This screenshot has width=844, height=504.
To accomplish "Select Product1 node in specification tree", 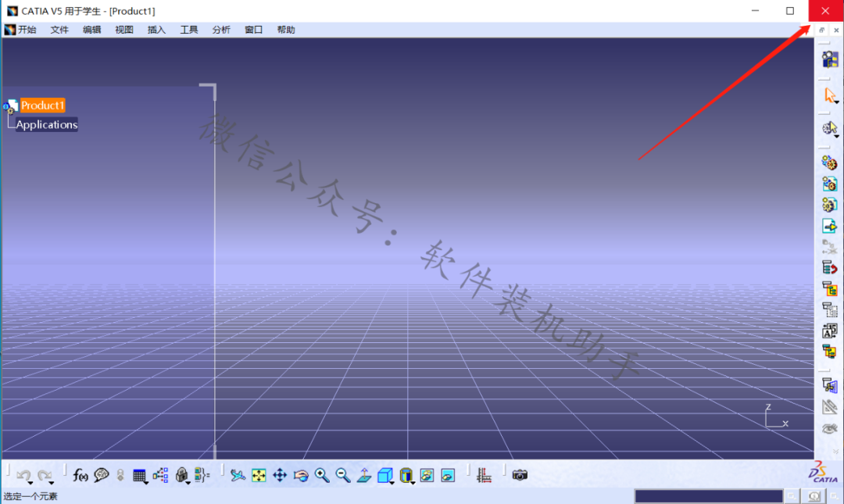I will (x=42, y=105).
